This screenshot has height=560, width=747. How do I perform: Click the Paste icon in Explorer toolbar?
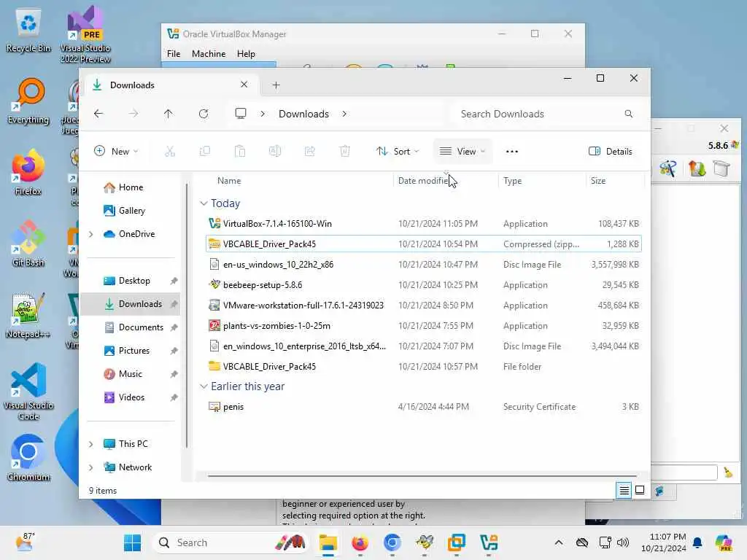[239, 152]
